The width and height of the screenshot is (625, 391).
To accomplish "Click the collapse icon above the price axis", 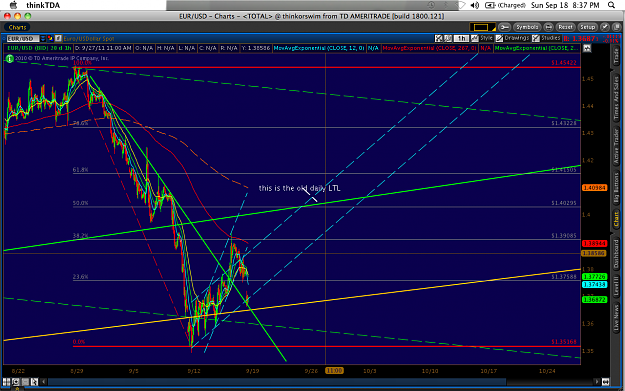I will [x=587, y=48].
